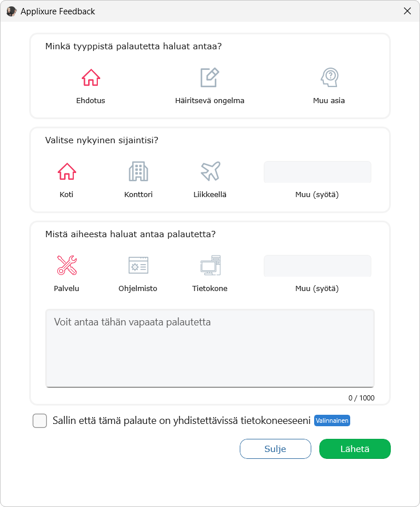
Task: Click the Muu (syötä) field under location
Action: tap(317, 171)
